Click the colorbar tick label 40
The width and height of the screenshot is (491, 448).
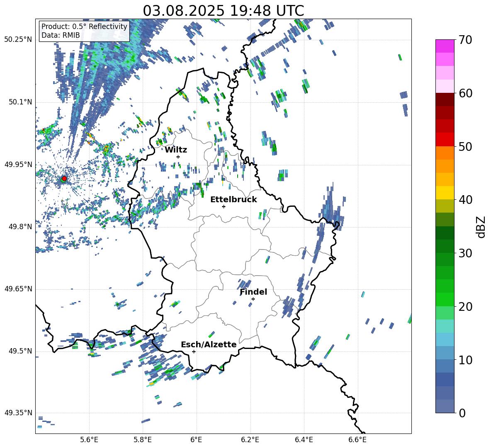(x=465, y=200)
